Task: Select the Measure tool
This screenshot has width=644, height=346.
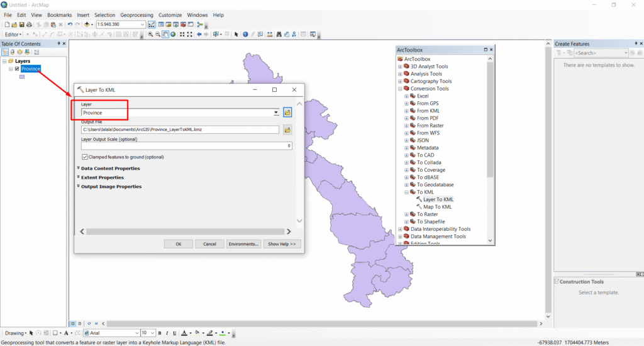Action: click(269, 35)
